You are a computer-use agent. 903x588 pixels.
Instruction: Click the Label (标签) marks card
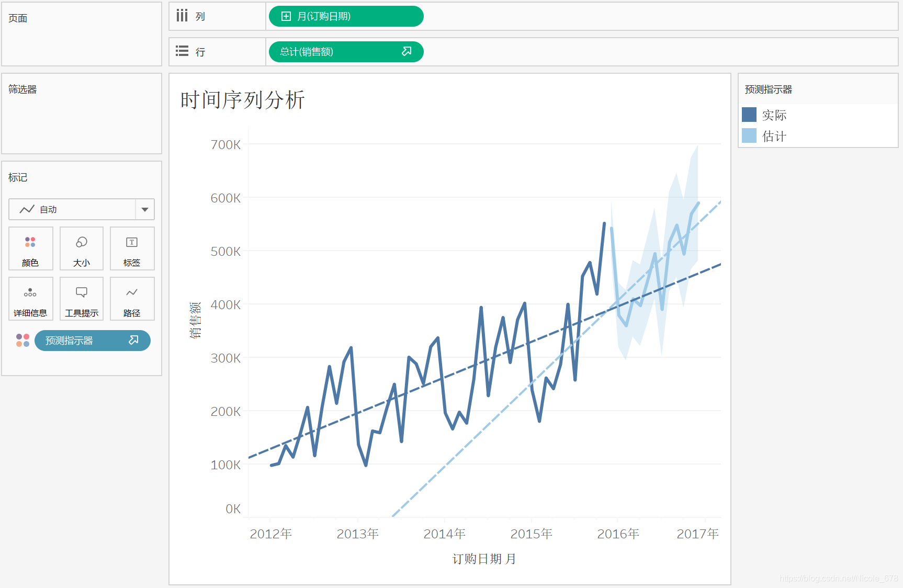tap(132, 248)
